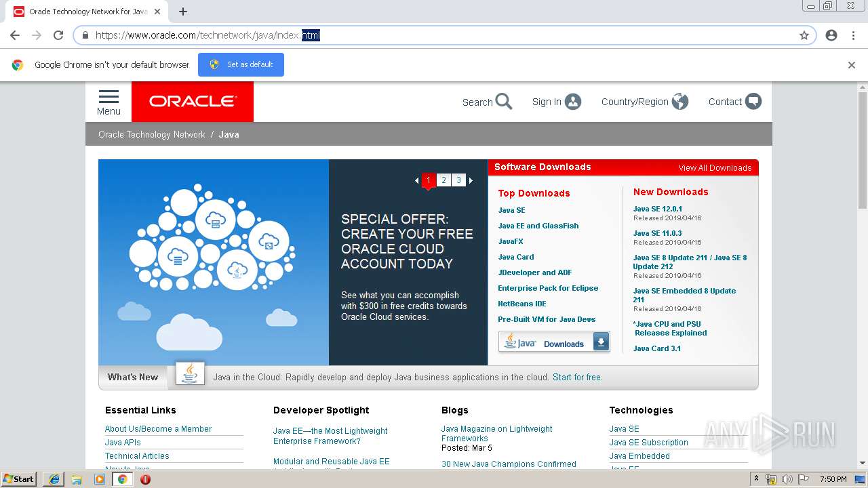This screenshot has height=488, width=868.
Task: Open Java CPU and PSU Releases Explained
Action: pyautogui.click(x=670, y=328)
